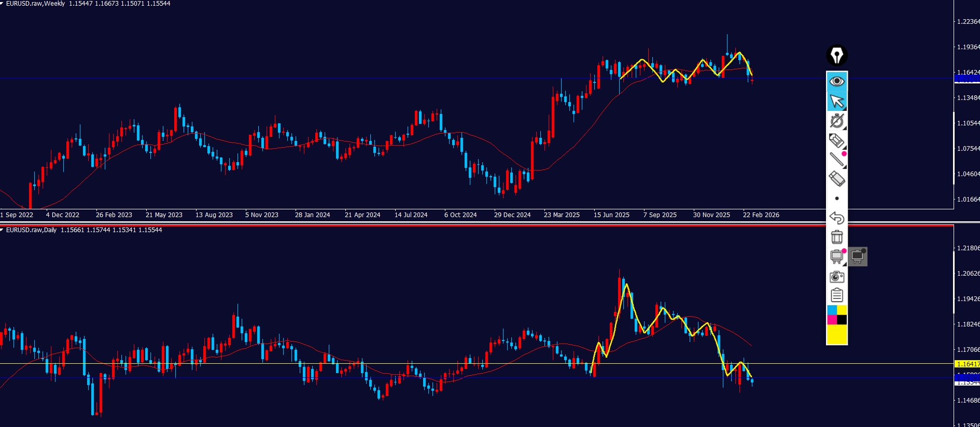The image size is (980, 427).
Task: Select the straight line tool
Action: tap(836, 160)
